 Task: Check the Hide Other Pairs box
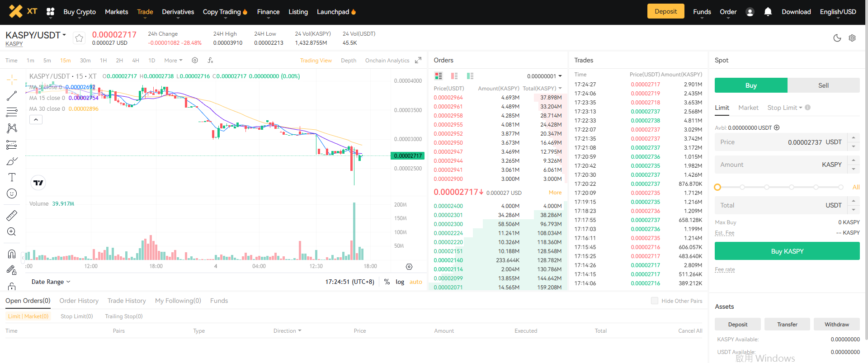pyautogui.click(x=655, y=301)
